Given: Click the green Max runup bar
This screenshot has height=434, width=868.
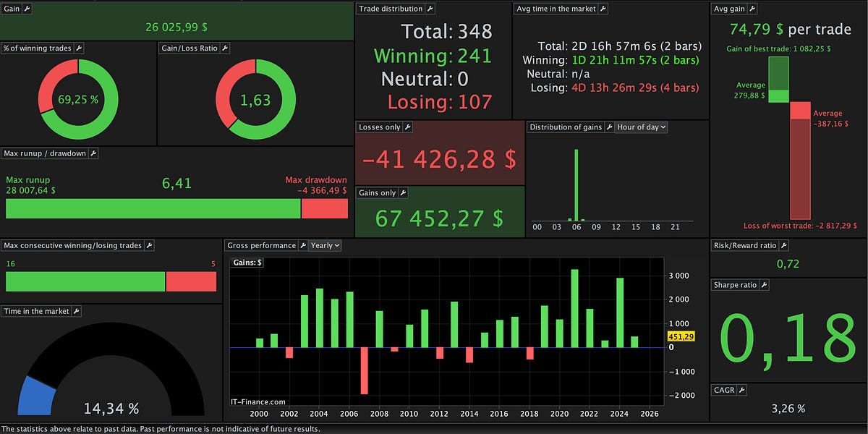Looking at the screenshot, I should [153, 208].
